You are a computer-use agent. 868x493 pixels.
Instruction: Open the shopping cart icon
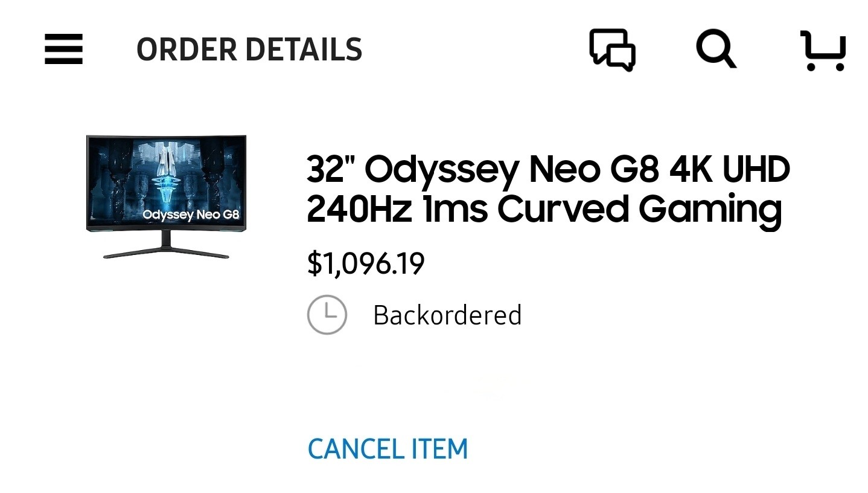pos(823,50)
